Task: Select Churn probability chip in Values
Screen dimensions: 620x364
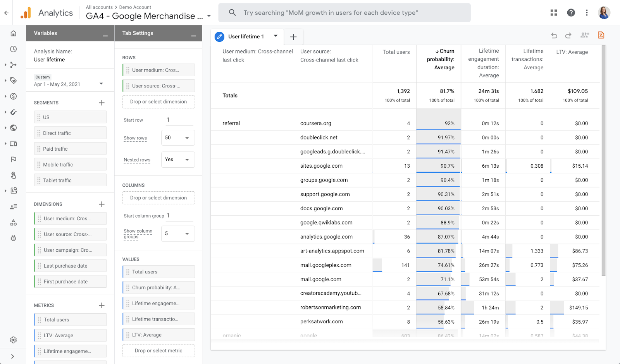Action: tap(158, 287)
